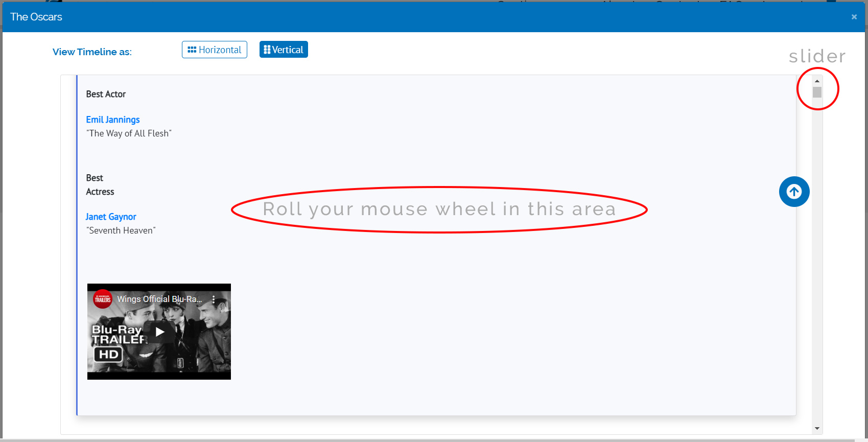
Task: Click the scrollbar's down arrow
Action: coord(817,428)
